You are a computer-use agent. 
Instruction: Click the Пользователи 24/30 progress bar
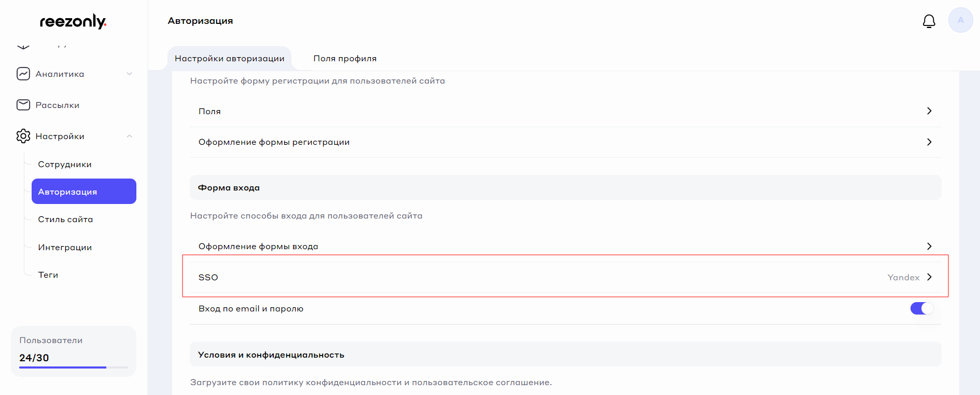pyautogui.click(x=73, y=367)
